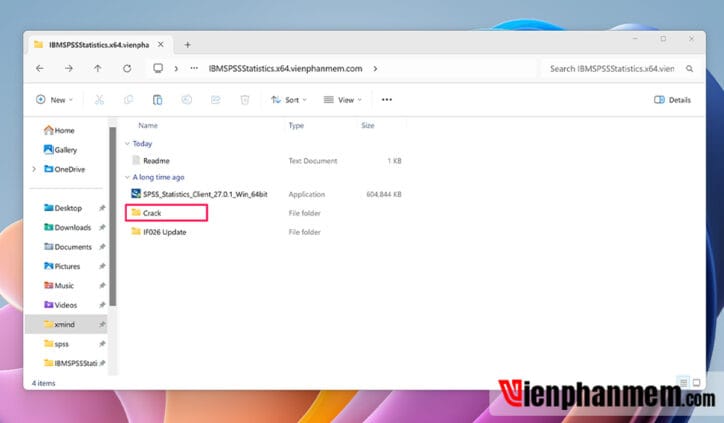
Task: Sort by Name column header
Action: tap(148, 126)
